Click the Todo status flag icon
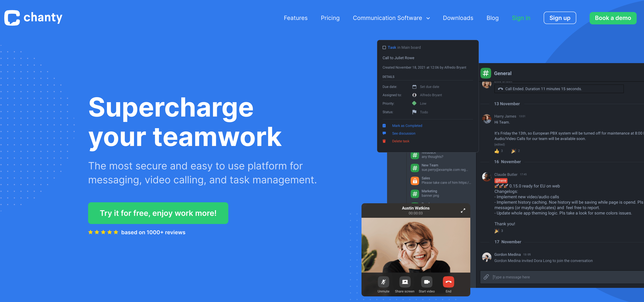The height and width of the screenshot is (302, 644). pos(414,112)
